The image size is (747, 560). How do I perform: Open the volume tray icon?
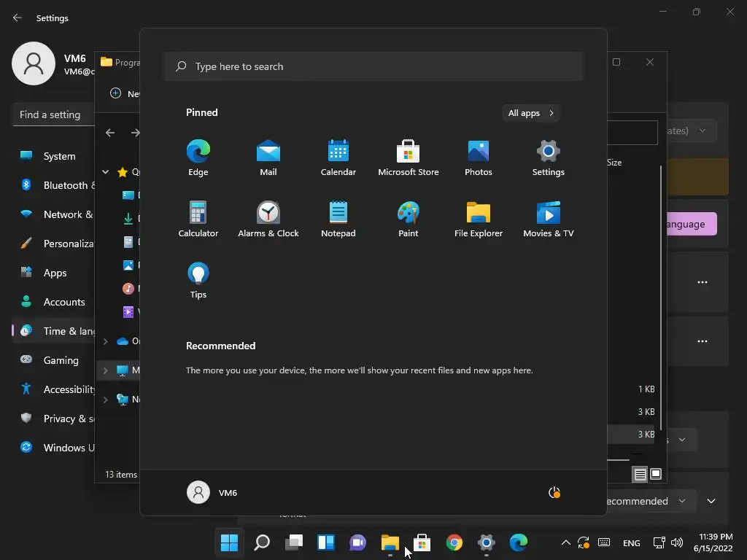pos(676,542)
